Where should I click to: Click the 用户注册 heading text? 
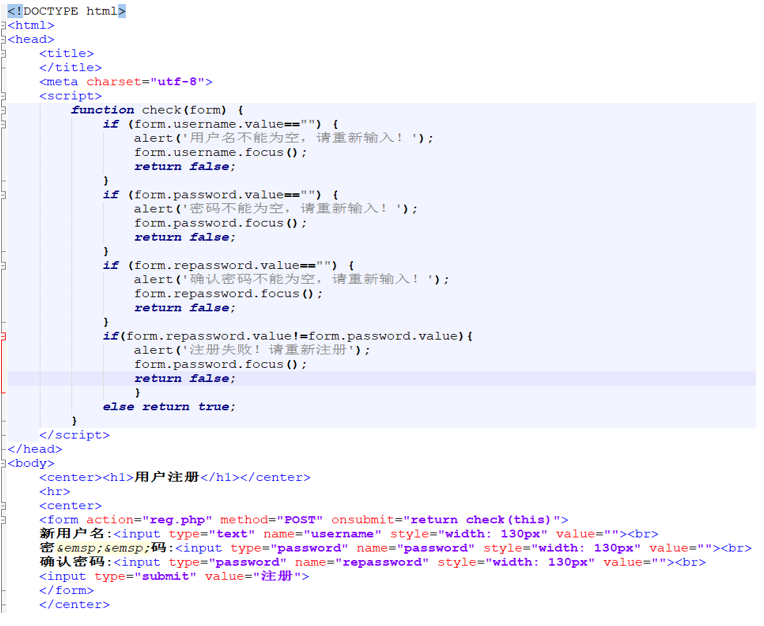[167, 477]
